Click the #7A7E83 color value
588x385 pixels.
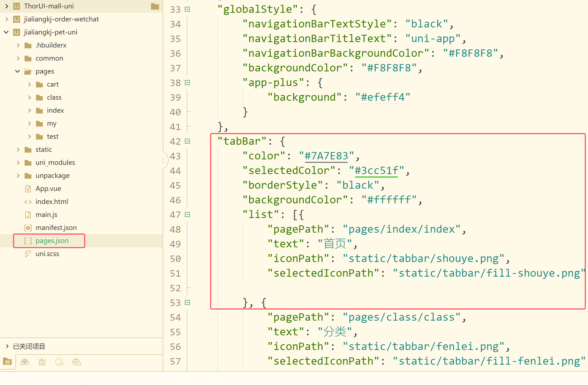point(326,156)
